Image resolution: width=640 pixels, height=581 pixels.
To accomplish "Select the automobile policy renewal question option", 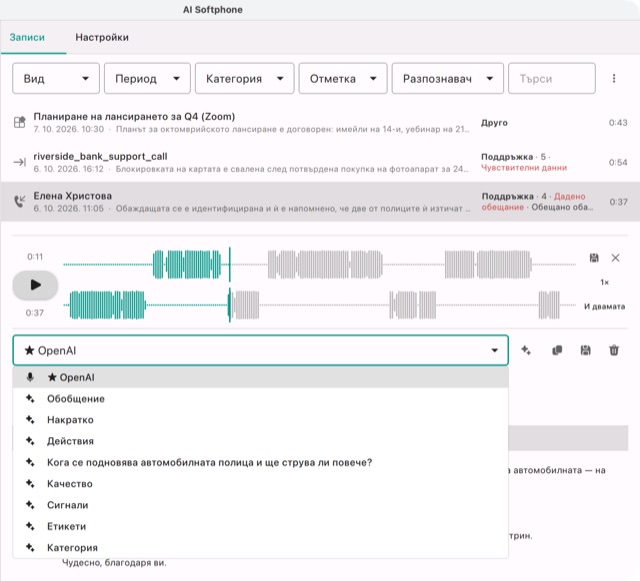I will tap(260, 462).
